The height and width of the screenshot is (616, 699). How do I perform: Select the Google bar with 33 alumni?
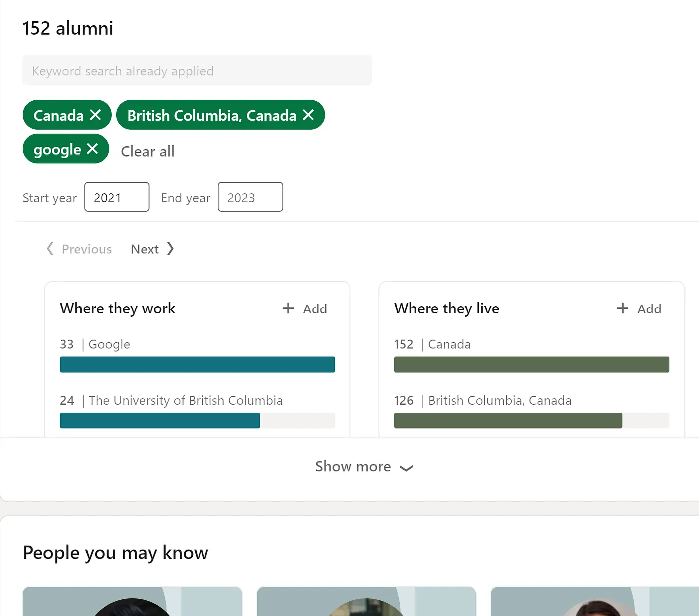pos(197,364)
